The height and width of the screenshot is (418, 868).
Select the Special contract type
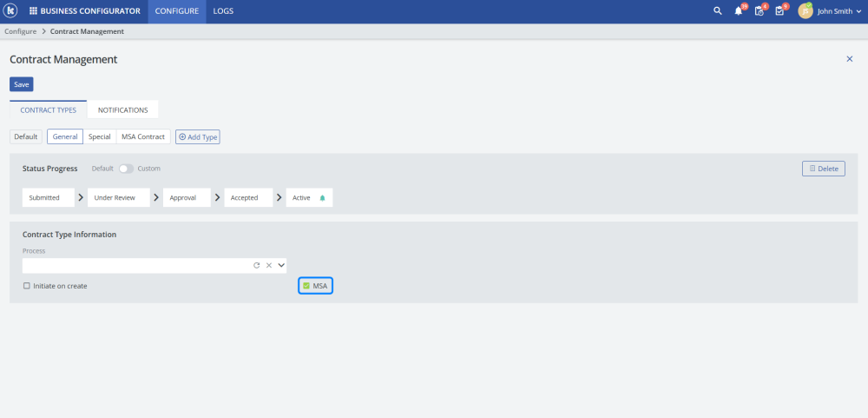click(x=100, y=136)
